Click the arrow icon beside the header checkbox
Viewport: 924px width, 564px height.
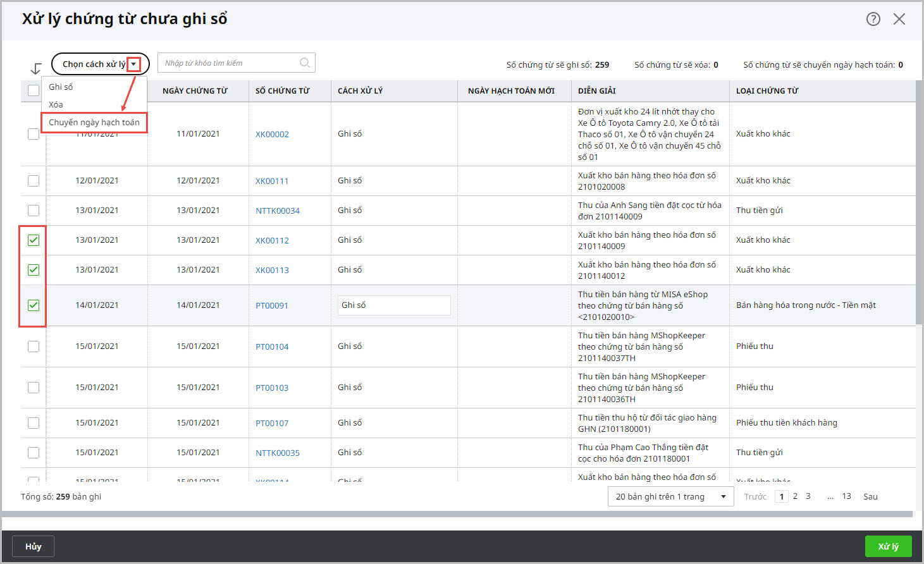click(36, 69)
